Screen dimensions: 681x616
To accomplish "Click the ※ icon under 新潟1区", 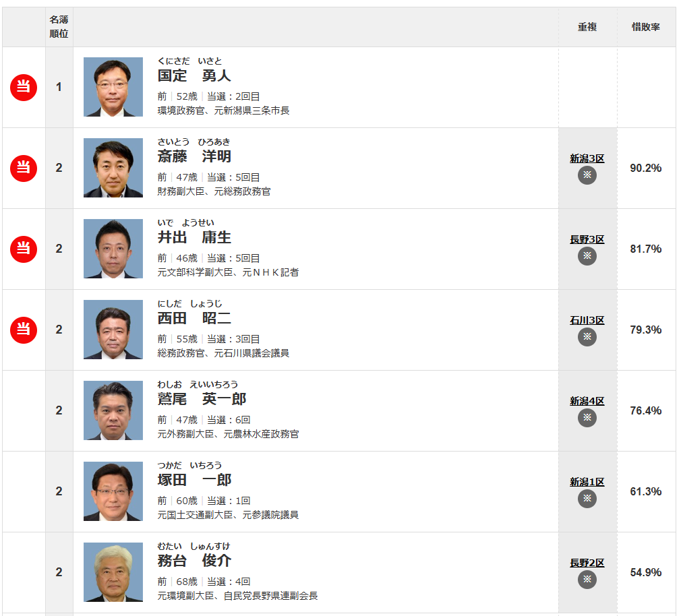I will tap(587, 499).
